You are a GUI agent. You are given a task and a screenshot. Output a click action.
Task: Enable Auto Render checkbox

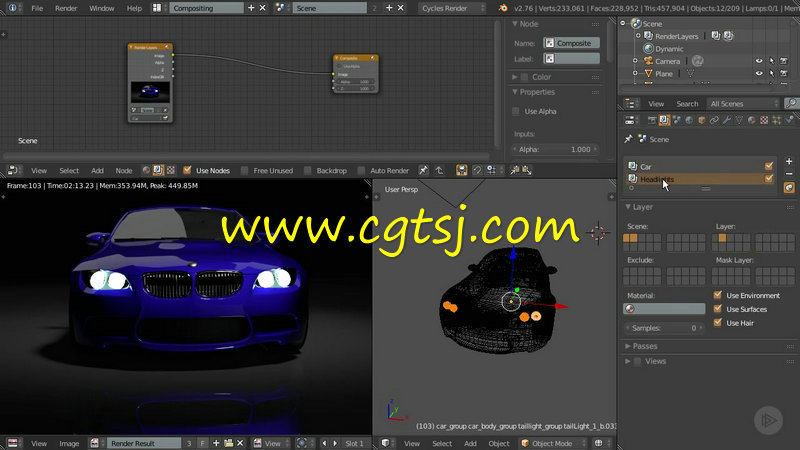click(361, 170)
